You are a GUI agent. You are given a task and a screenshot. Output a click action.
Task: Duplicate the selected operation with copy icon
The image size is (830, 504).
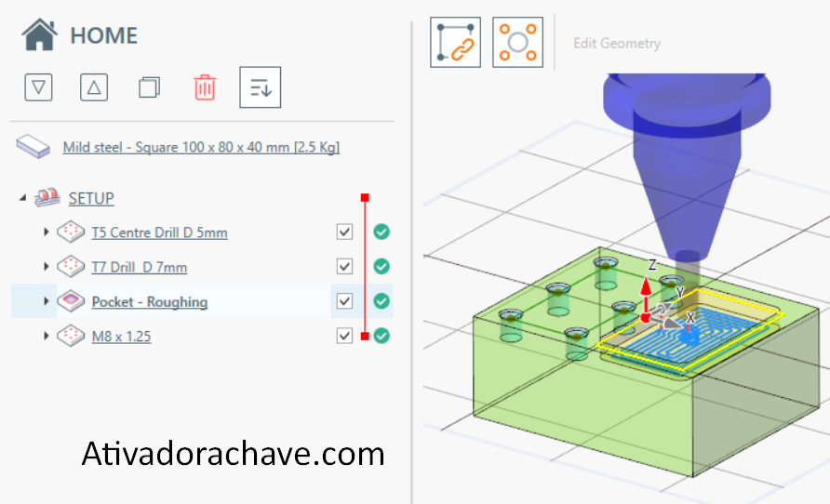tap(149, 87)
